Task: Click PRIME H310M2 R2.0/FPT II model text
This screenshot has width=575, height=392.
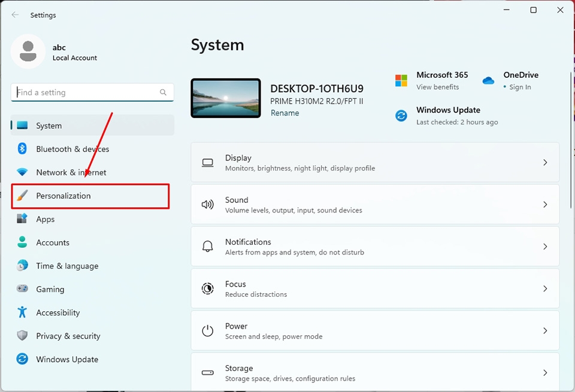Action: coord(317,101)
